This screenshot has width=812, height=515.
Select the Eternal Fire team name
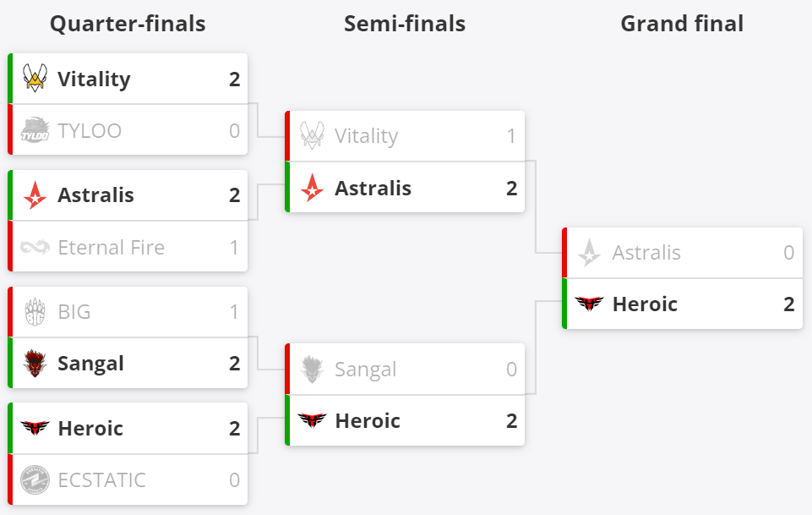111,248
